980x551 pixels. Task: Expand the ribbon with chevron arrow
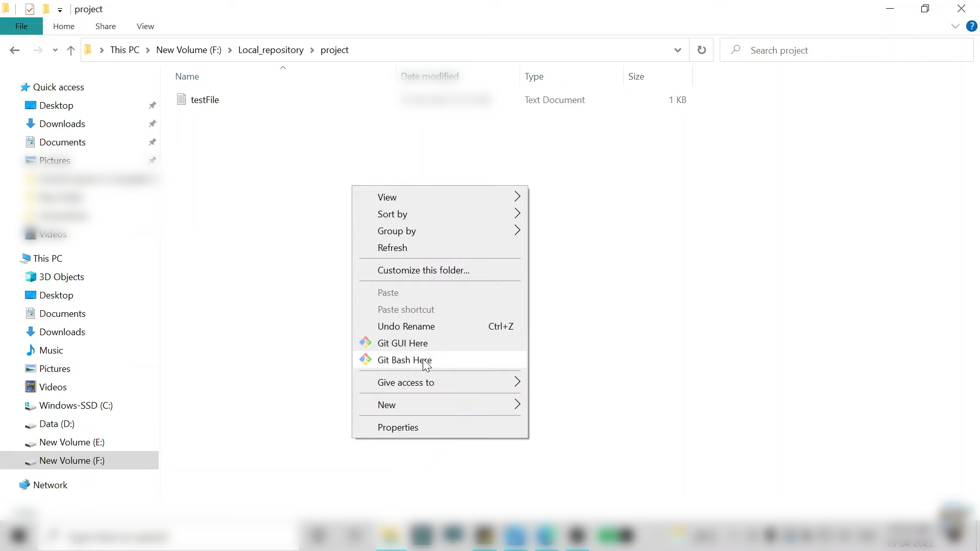click(x=955, y=26)
